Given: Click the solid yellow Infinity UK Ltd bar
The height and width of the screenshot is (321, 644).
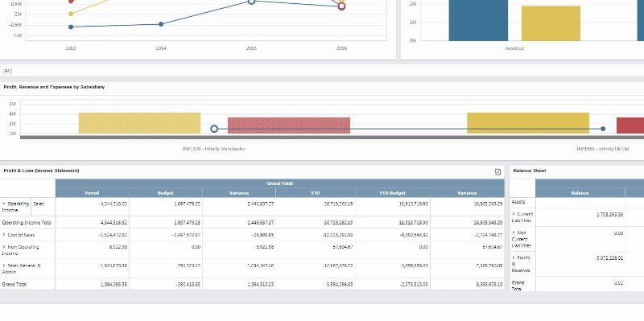Looking at the screenshot, I should click(528, 123).
